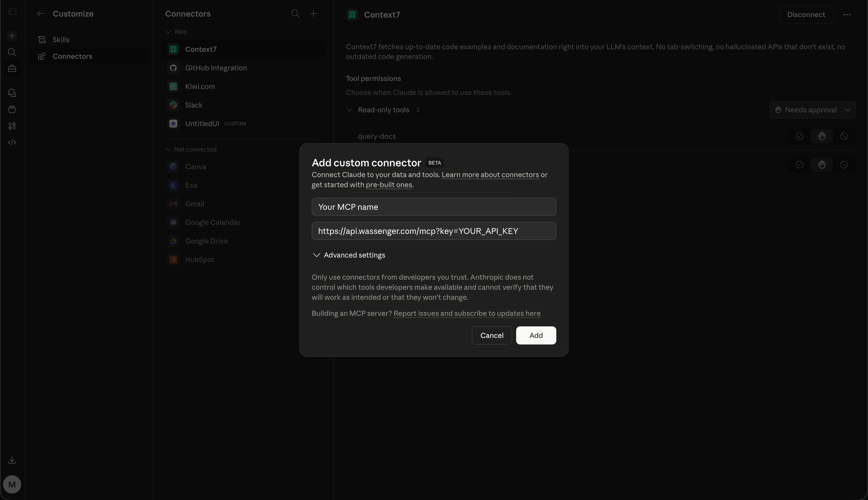This screenshot has width=868, height=500.
Task: Click the download icon near bottom of sidebar
Action: click(x=12, y=460)
